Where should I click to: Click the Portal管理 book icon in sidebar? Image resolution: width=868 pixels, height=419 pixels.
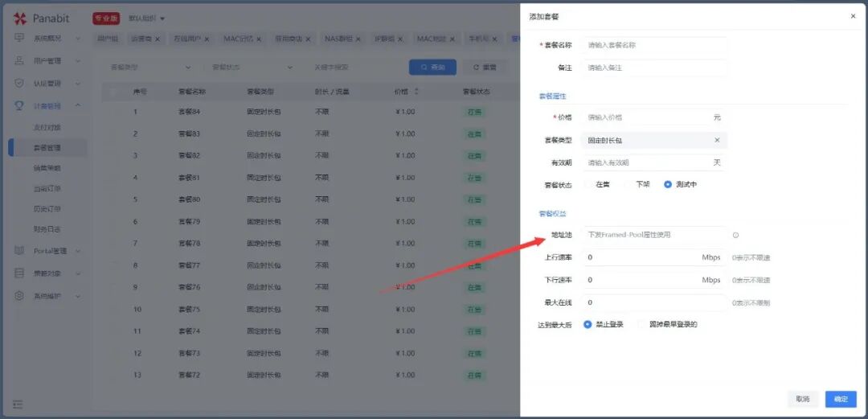coord(19,250)
